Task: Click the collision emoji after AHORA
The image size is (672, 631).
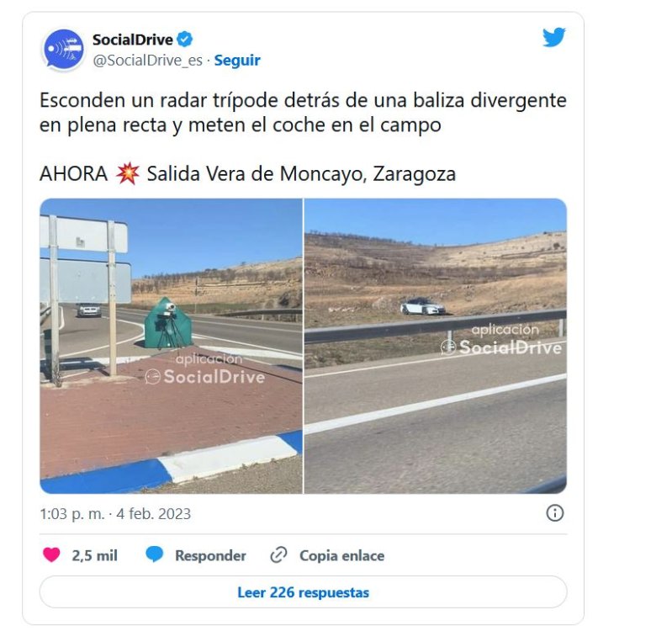Action: coord(127,173)
